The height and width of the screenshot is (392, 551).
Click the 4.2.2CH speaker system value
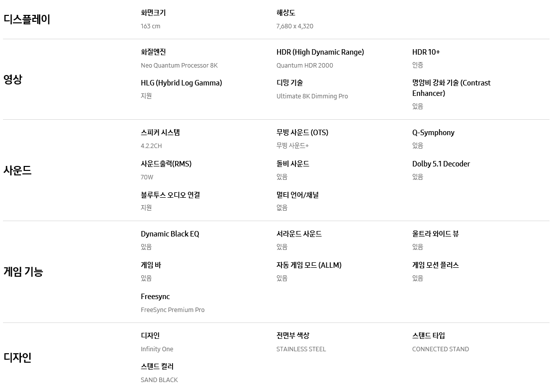(x=151, y=146)
